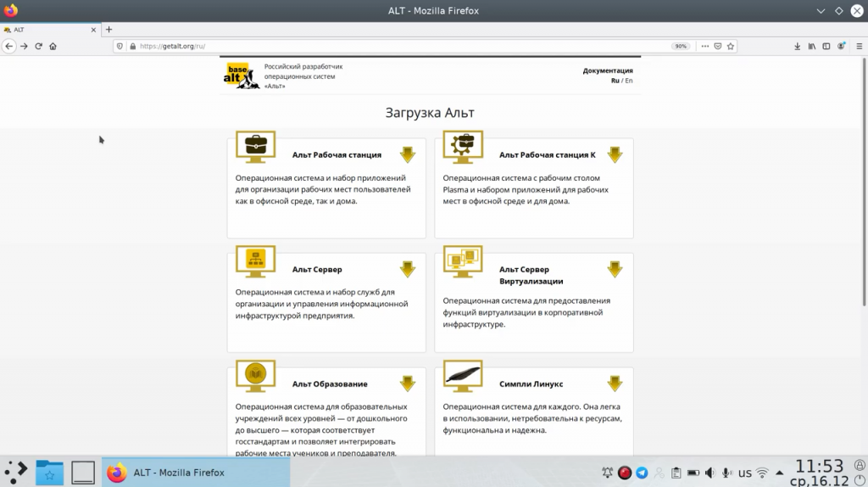This screenshot has height=487, width=868.
Task: Open the browser home page icon
Action: coord(53,46)
